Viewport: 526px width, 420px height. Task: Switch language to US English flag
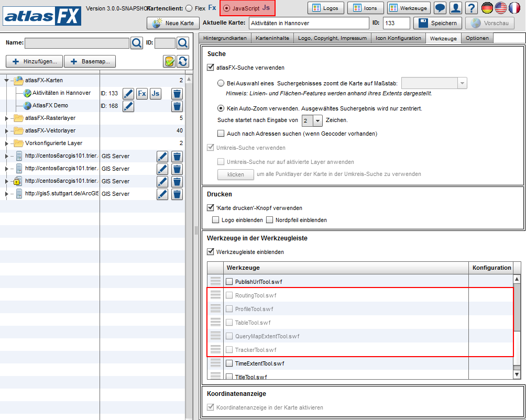click(x=500, y=8)
